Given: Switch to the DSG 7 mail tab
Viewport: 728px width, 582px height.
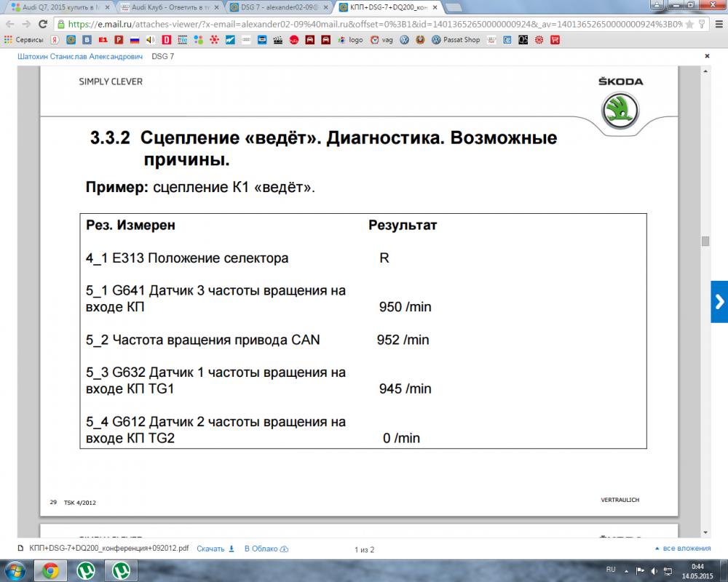Looking at the screenshot, I should (280, 7).
